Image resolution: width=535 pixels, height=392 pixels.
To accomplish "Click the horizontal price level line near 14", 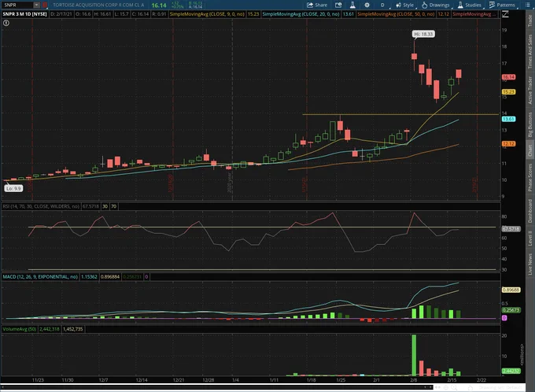I will coord(400,114).
